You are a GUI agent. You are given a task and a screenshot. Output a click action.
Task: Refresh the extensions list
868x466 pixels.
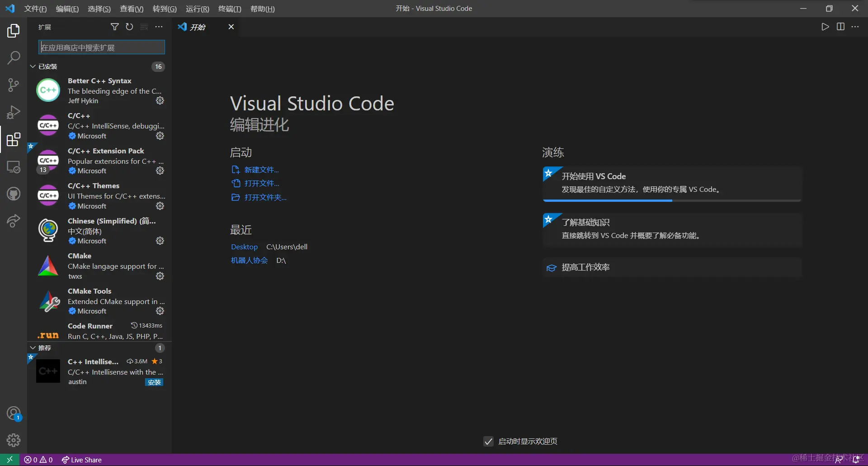click(129, 27)
